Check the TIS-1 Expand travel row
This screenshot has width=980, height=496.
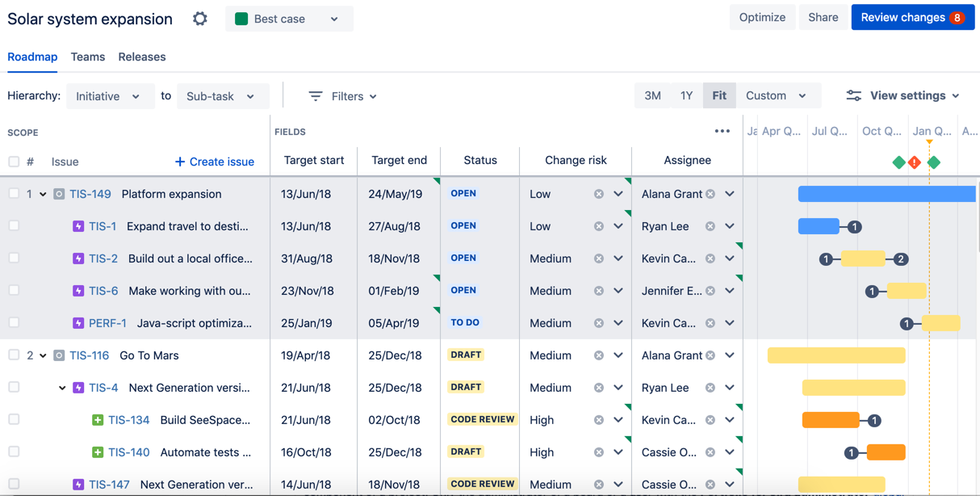[x=14, y=226]
